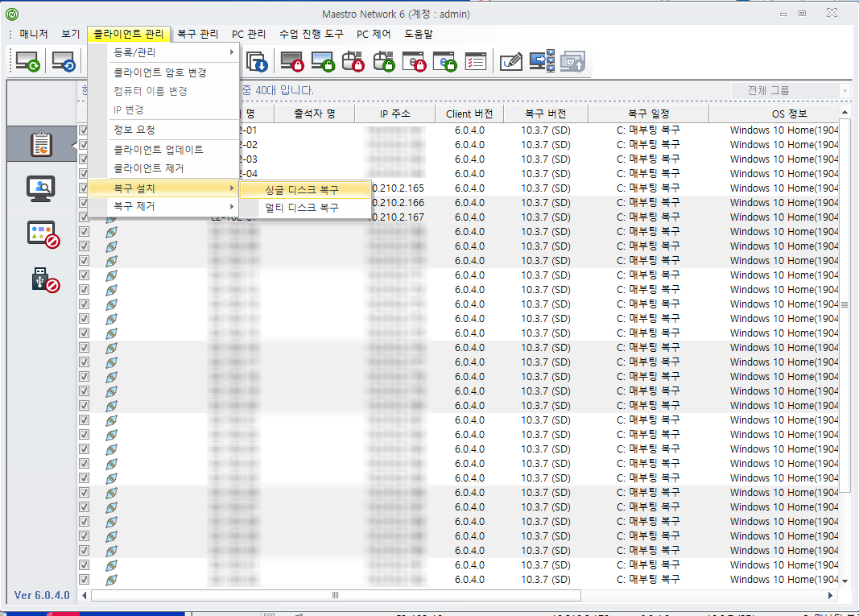Sort by 복구 버전 column header
Screen dimensions: 859x616
pyautogui.click(x=546, y=114)
